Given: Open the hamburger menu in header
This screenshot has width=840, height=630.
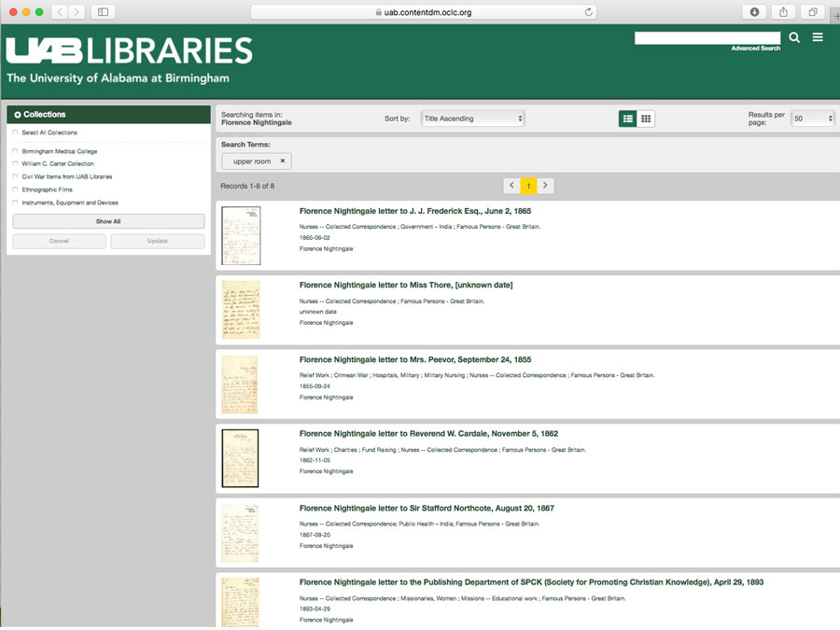Looking at the screenshot, I should (818, 37).
